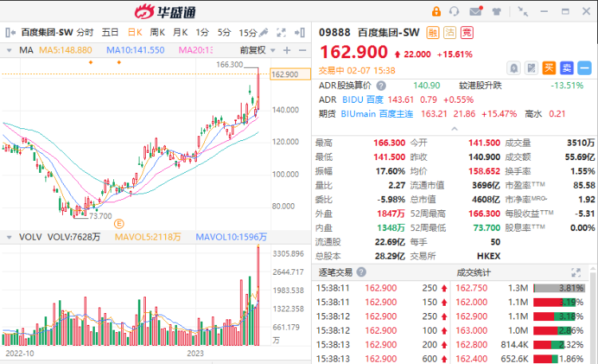Switch to the 成交统计 trade statistics tab
The height and width of the screenshot is (364, 598).
pos(474,272)
